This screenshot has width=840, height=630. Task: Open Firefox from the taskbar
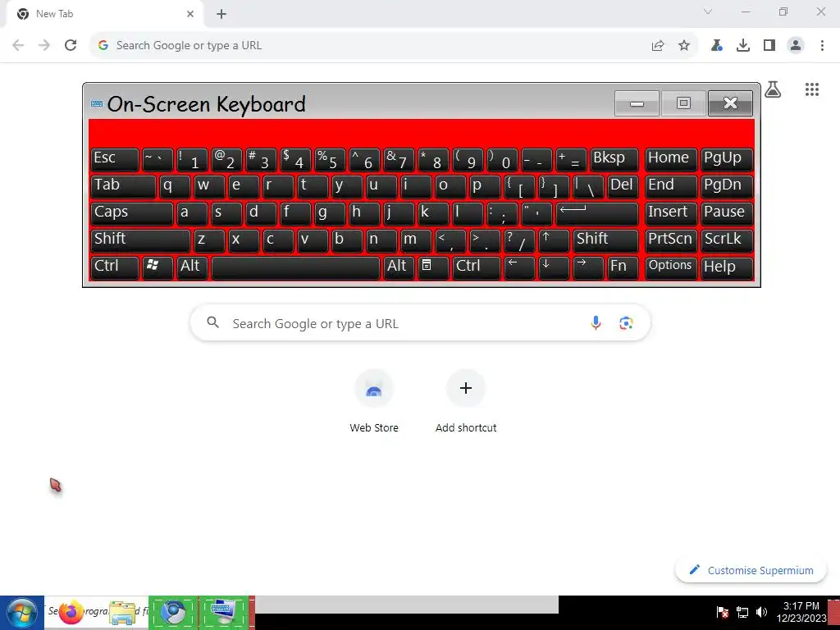coord(70,611)
